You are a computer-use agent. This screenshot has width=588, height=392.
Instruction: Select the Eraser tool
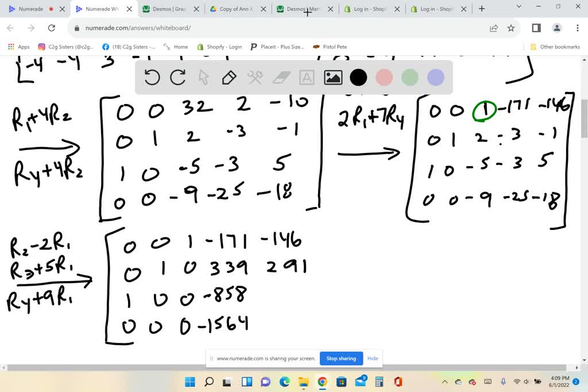click(x=280, y=77)
